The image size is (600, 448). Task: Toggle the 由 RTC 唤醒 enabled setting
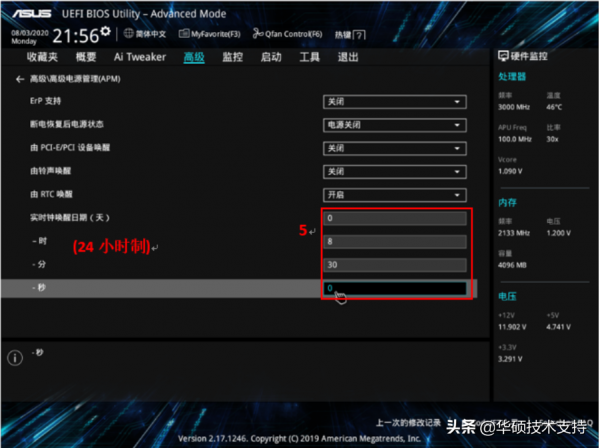[394, 194]
